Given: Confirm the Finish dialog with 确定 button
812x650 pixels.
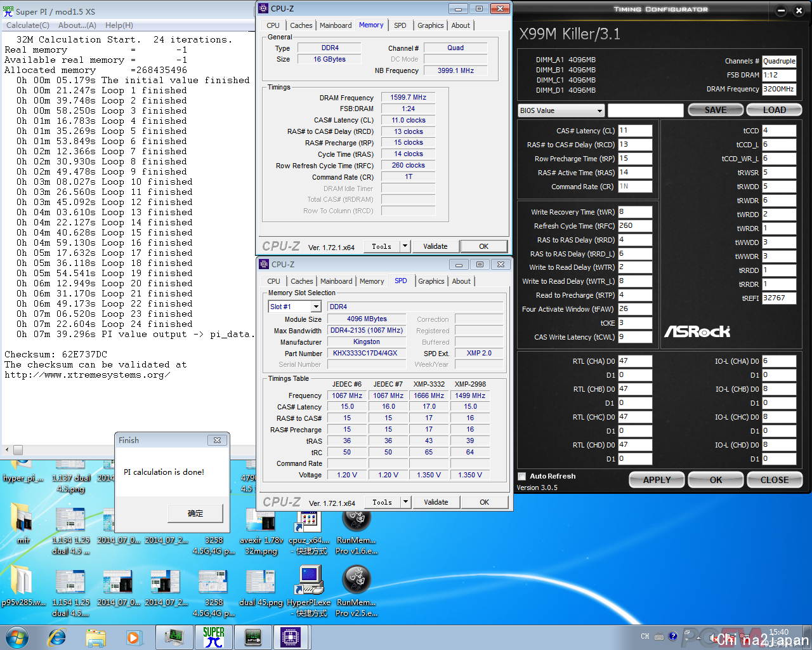Looking at the screenshot, I should [x=195, y=513].
